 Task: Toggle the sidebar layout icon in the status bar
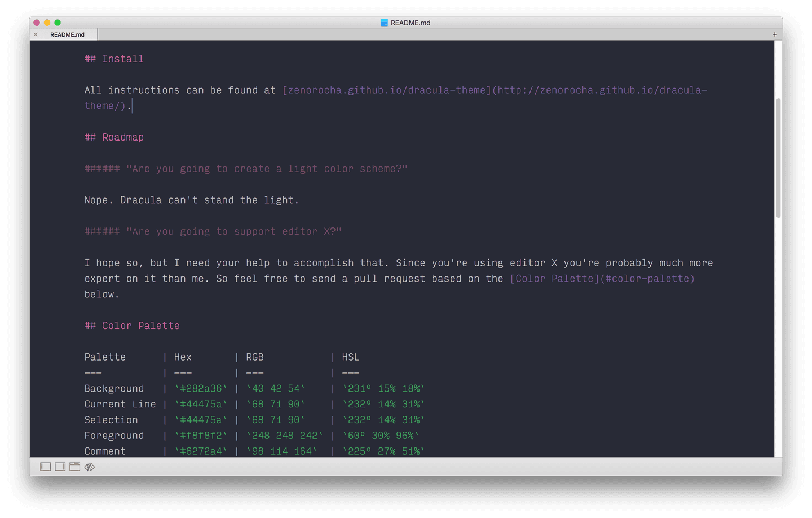45,466
